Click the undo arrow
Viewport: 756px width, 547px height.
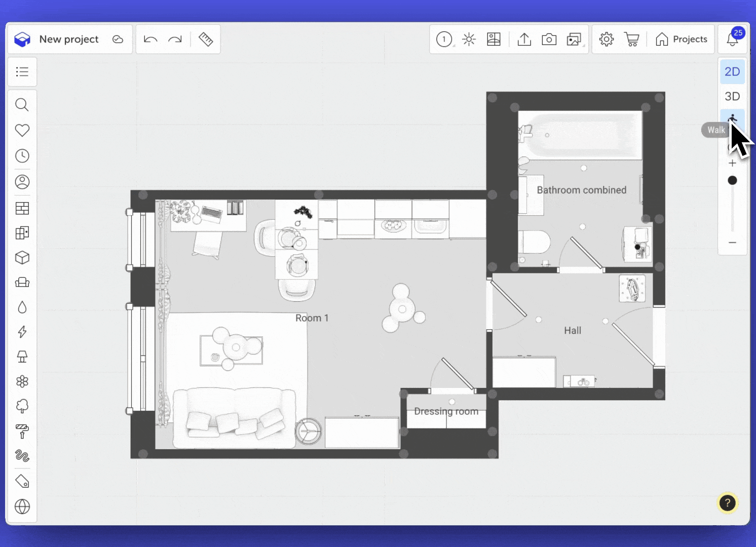pos(150,40)
